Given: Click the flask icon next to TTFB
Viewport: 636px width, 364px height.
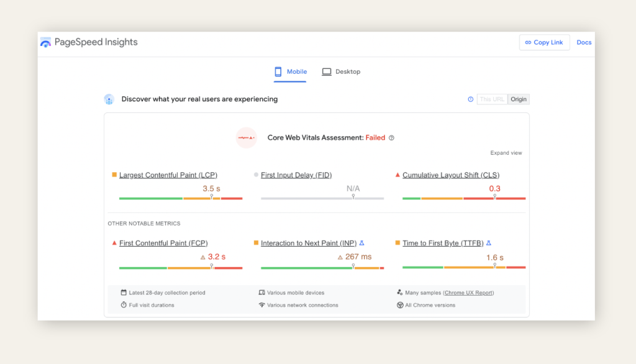Looking at the screenshot, I should 488,243.
